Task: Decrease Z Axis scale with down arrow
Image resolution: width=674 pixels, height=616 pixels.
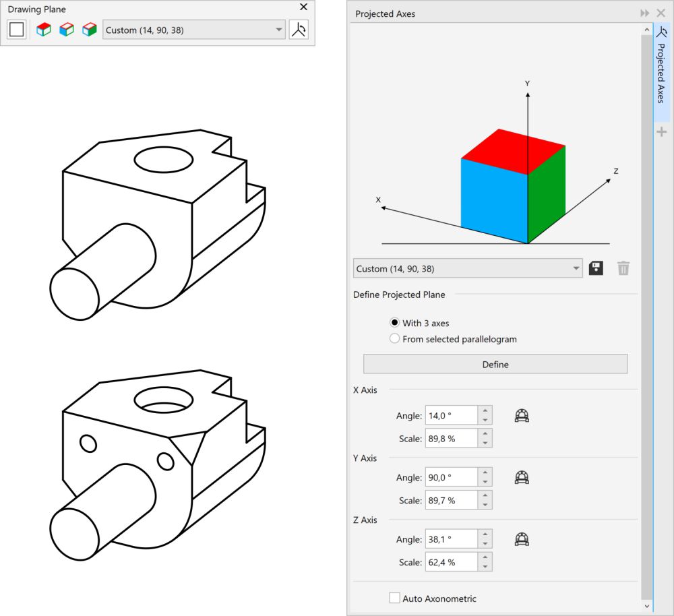Action: coord(485,567)
